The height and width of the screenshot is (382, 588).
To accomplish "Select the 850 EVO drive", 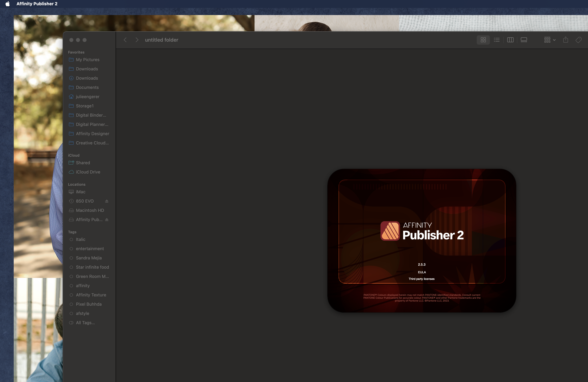I will coord(85,201).
